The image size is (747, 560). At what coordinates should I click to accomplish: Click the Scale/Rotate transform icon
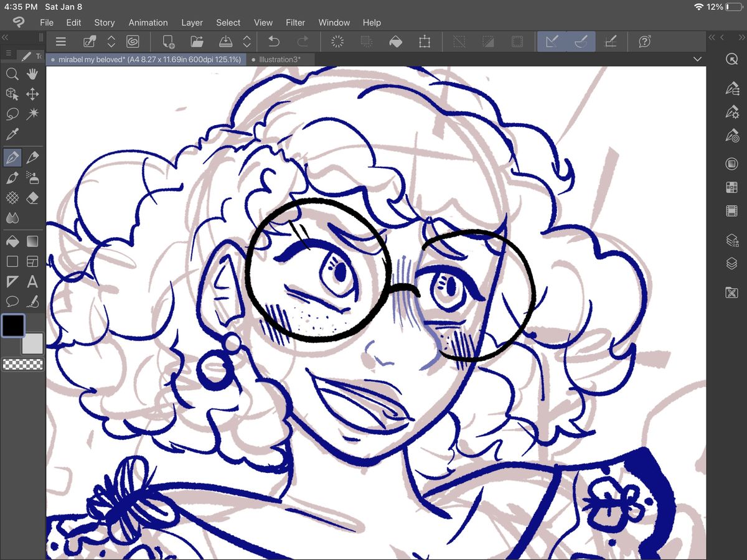click(x=425, y=42)
